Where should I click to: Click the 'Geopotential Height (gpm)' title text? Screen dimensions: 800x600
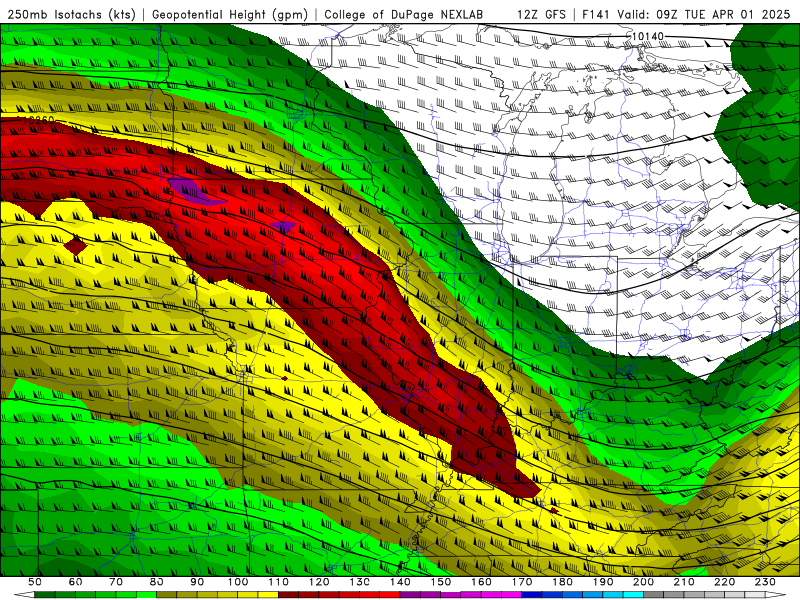pos(230,15)
